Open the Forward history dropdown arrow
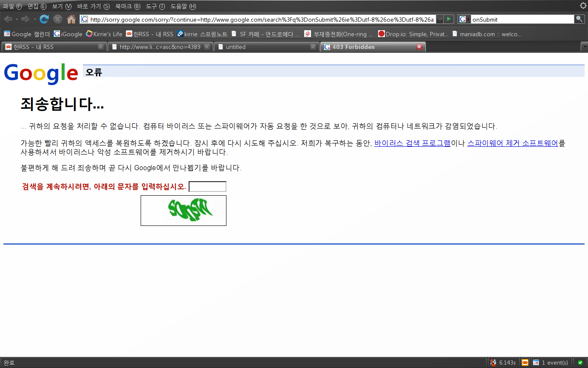Viewport: 588px width, 368px height. point(35,19)
